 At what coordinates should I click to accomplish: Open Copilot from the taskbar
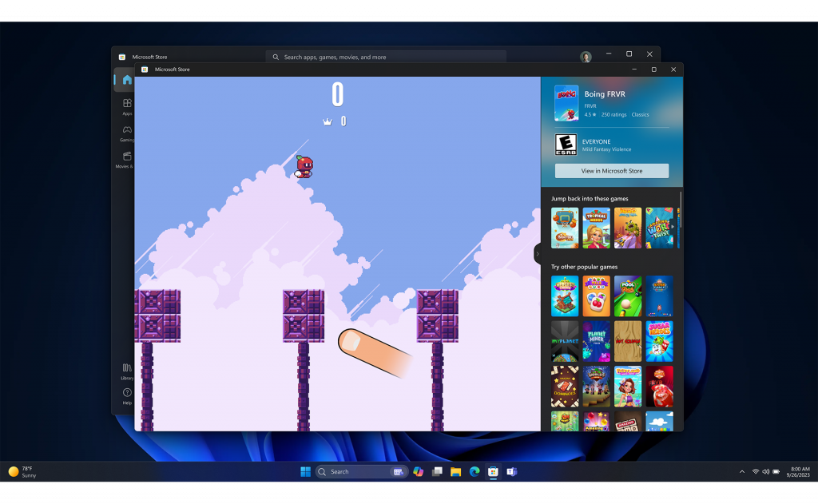[x=418, y=471]
